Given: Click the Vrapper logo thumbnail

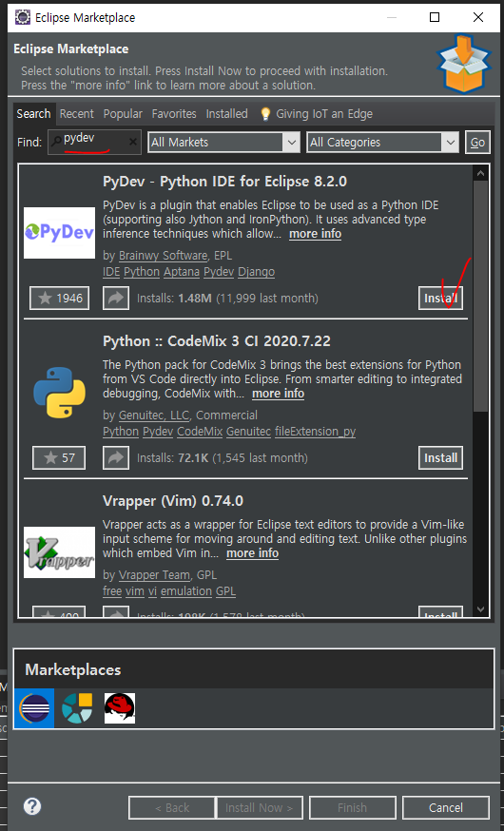Looking at the screenshot, I should 59,552.
